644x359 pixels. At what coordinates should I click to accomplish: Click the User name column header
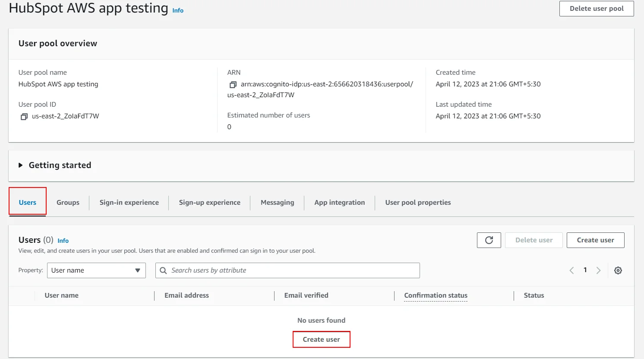pos(62,295)
